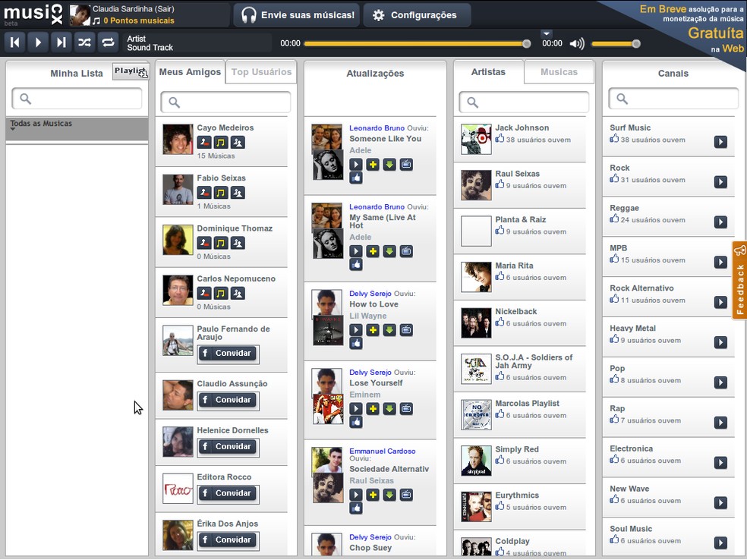Viewport: 747px width, 560px height.
Task: Open small dropdown arrow above track time
Action: (547, 33)
